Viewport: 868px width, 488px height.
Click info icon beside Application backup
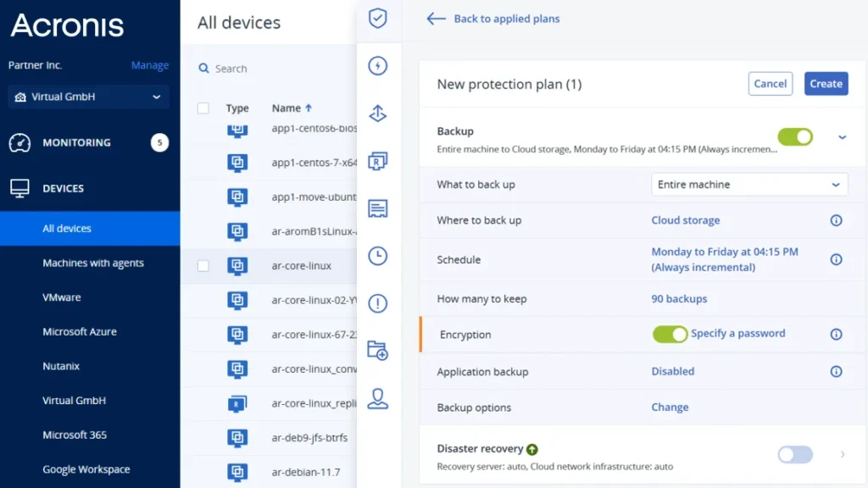(x=836, y=372)
